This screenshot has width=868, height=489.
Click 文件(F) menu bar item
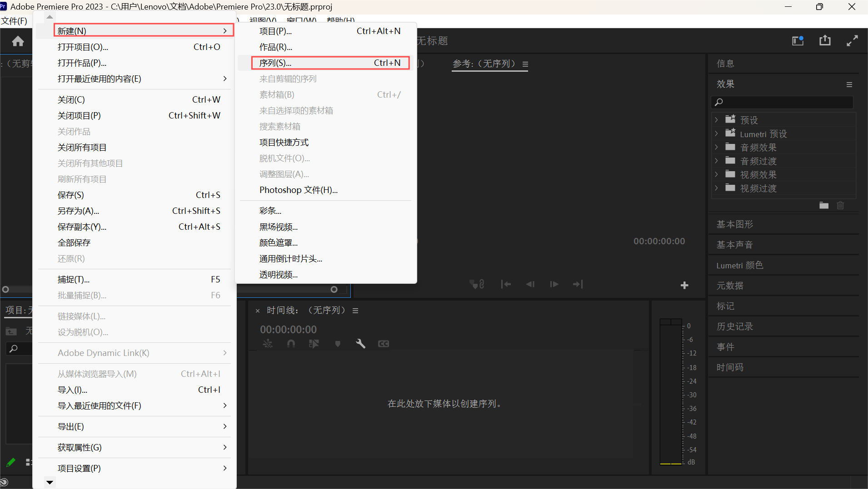pos(14,21)
